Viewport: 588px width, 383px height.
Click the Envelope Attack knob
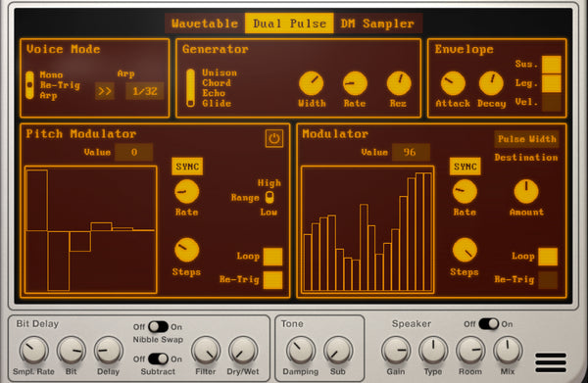tap(453, 83)
